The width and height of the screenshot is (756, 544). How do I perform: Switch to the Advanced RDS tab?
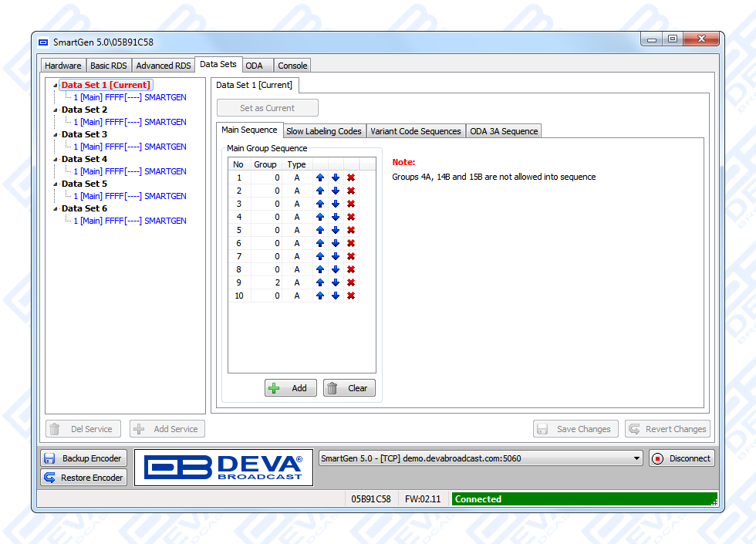(163, 66)
